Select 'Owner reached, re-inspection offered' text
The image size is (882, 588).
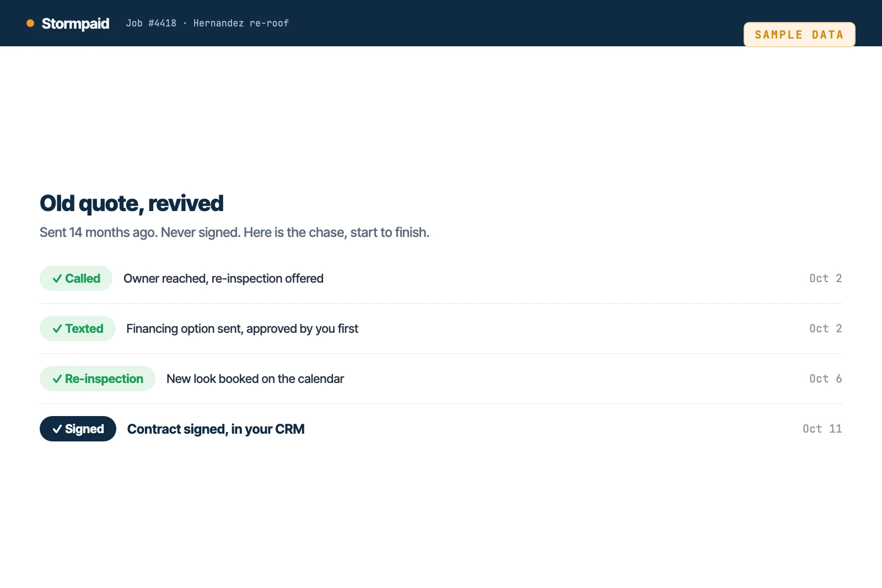(x=223, y=279)
